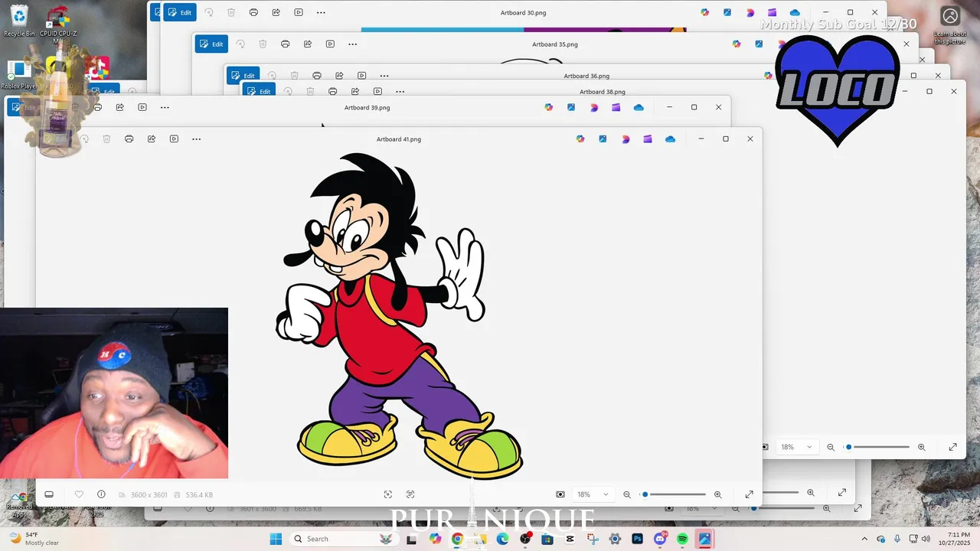Open See more menu in Artboard 39
This screenshot has height=551, width=980.
point(165,107)
